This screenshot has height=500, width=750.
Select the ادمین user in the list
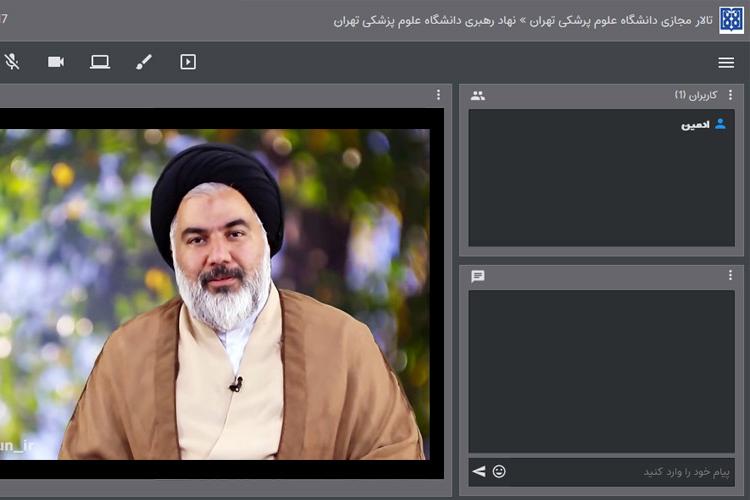coord(695,125)
